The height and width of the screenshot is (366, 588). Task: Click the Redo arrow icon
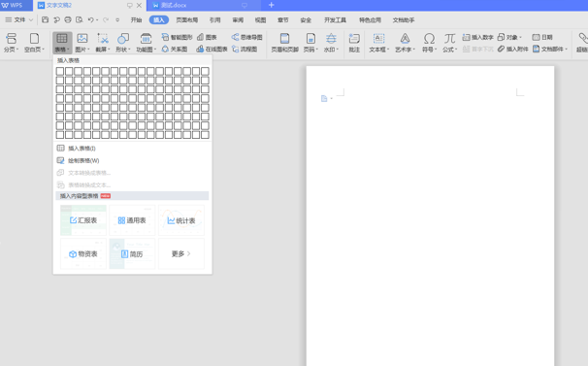coord(106,19)
